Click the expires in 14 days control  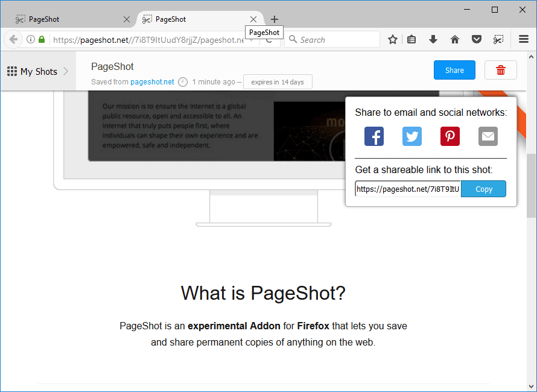(278, 81)
